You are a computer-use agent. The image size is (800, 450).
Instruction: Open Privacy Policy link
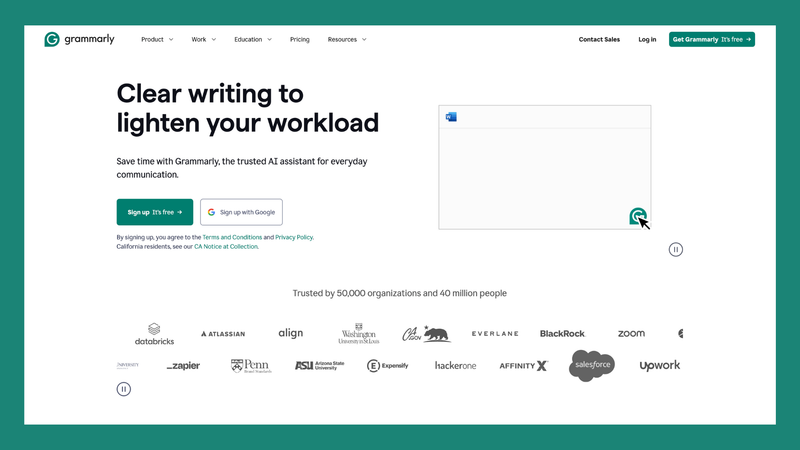tap(294, 237)
